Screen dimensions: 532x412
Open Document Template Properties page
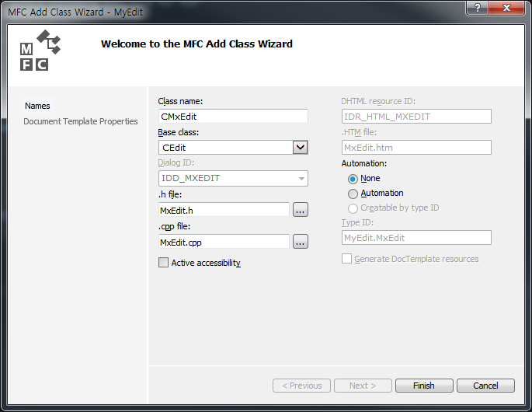tap(81, 121)
